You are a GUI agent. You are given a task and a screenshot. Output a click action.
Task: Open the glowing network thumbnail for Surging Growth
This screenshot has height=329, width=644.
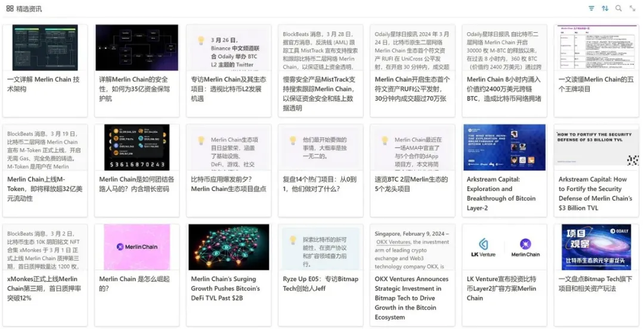click(x=229, y=247)
